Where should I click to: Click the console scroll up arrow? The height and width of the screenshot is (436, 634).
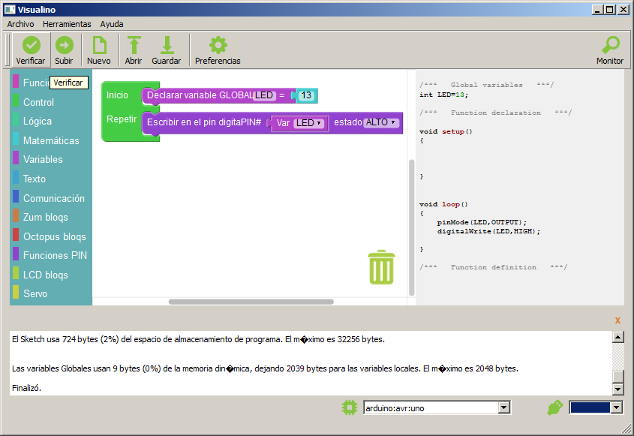coord(617,337)
